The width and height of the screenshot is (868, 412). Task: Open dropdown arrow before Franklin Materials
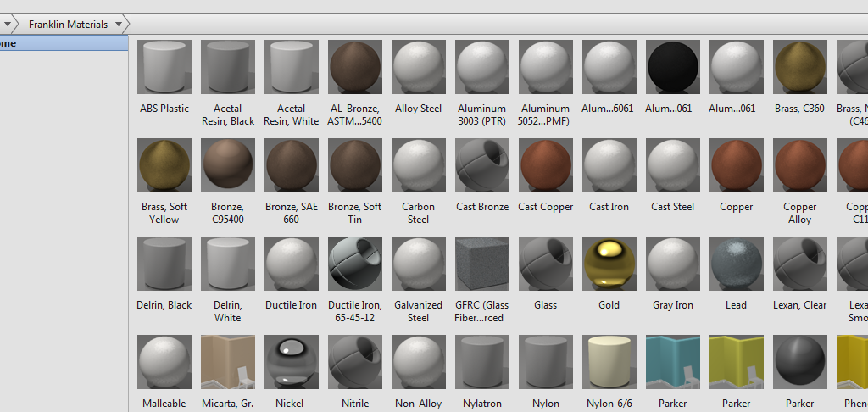[x=7, y=25]
